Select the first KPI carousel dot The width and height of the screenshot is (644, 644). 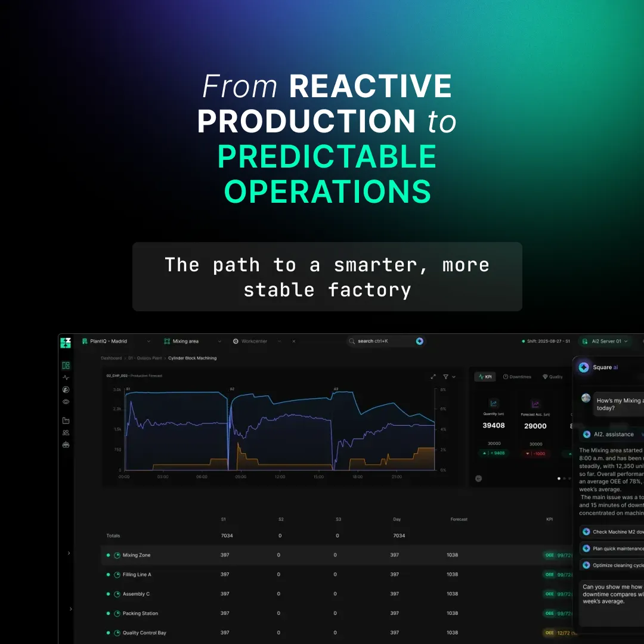[559, 478]
